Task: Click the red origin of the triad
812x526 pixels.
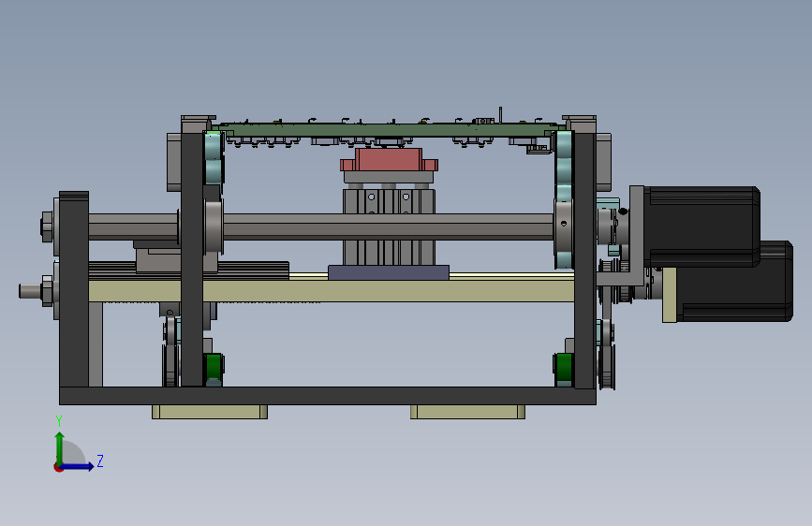Action: (x=58, y=467)
